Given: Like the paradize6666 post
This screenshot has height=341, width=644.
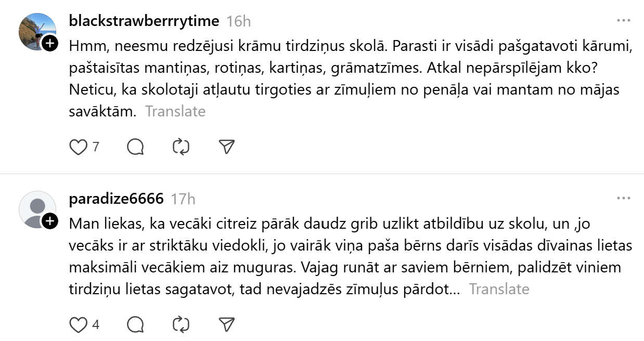Looking at the screenshot, I should (x=79, y=325).
